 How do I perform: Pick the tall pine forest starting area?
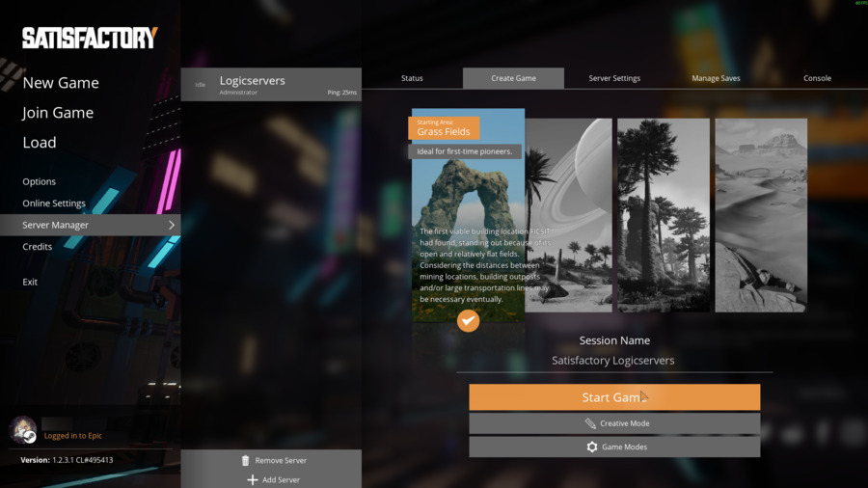tap(664, 215)
